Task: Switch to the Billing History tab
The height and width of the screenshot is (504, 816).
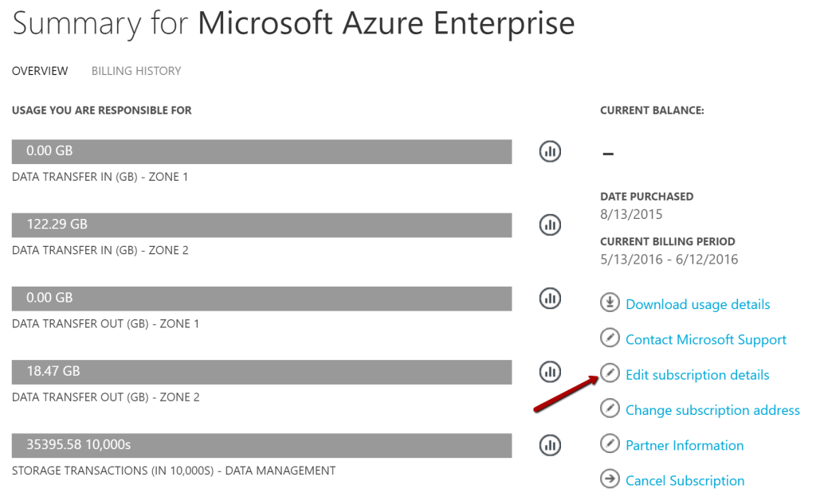Action: (136, 71)
